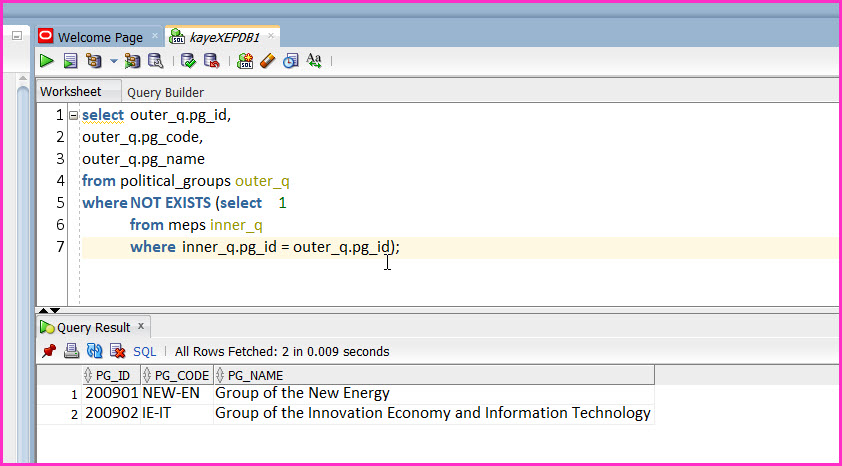
Task: Collapse the select statement code fold
Action: (74, 115)
